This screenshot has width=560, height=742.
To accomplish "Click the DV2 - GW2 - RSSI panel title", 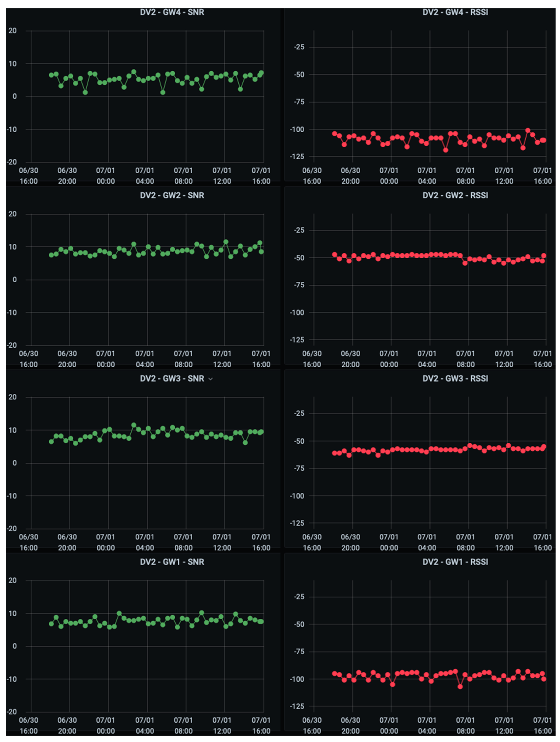I will [455, 195].
